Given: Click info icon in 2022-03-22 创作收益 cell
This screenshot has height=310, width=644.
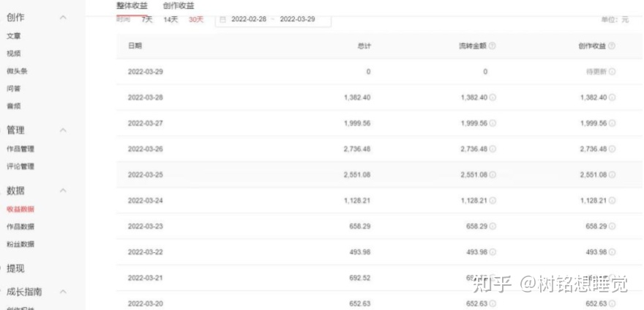Looking at the screenshot, I should (612, 252).
